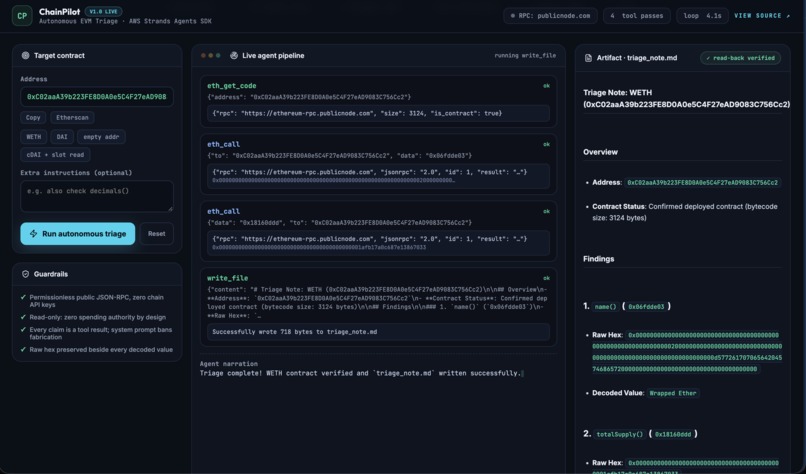Click the Agent narration 'Triage complete!' line
This screenshot has height=474, width=806.
tap(361, 373)
